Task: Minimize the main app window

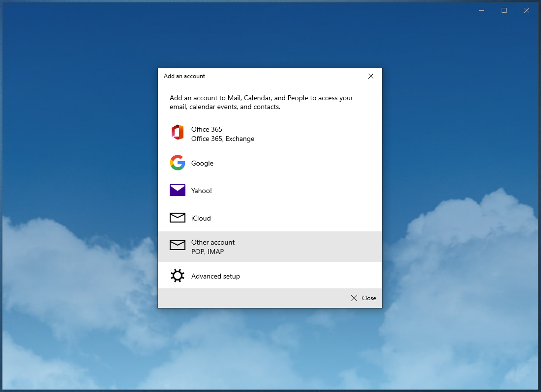Action: 481,10
